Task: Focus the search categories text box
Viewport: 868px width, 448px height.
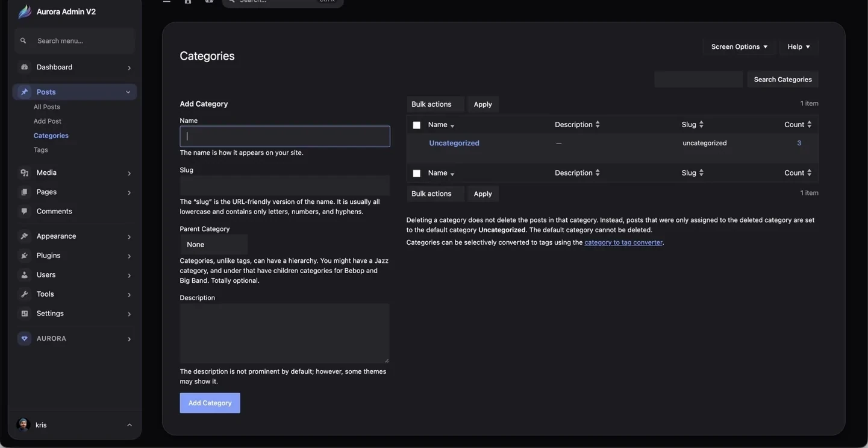Action: pyautogui.click(x=699, y=79)
